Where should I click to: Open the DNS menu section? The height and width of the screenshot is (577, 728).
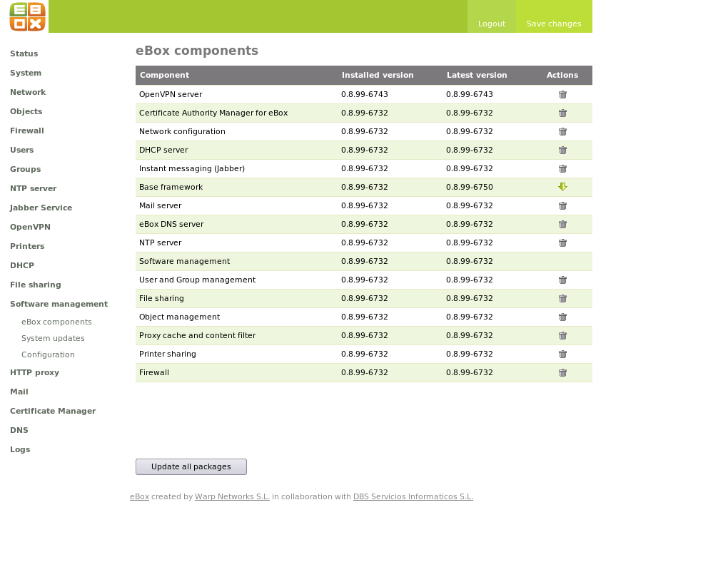[x=19, y=430]
